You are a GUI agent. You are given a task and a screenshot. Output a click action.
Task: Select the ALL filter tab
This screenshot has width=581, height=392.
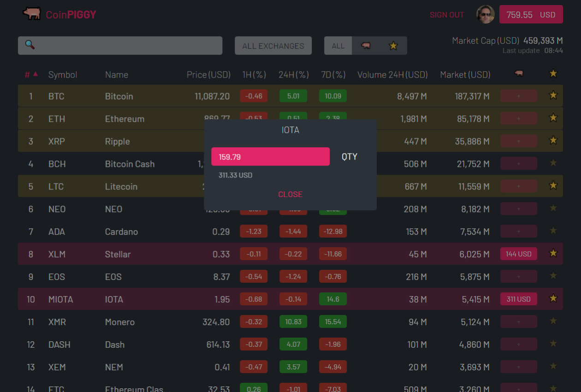coord(338,46)
